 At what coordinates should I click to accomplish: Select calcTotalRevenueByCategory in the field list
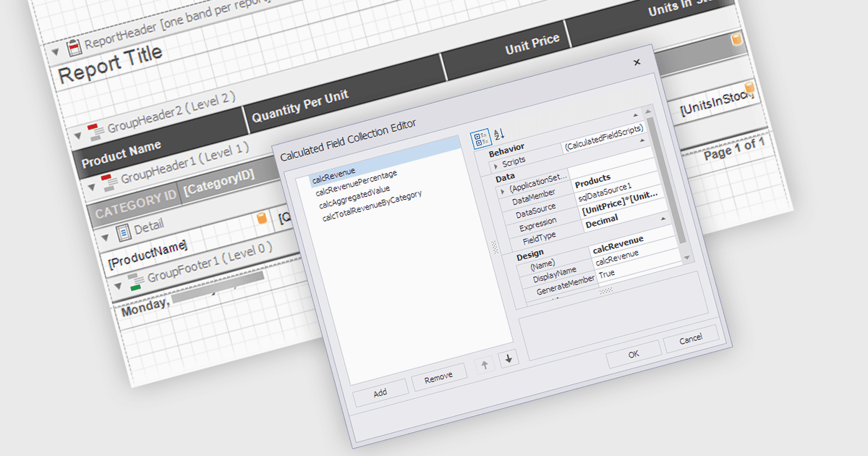click(372, 206)
